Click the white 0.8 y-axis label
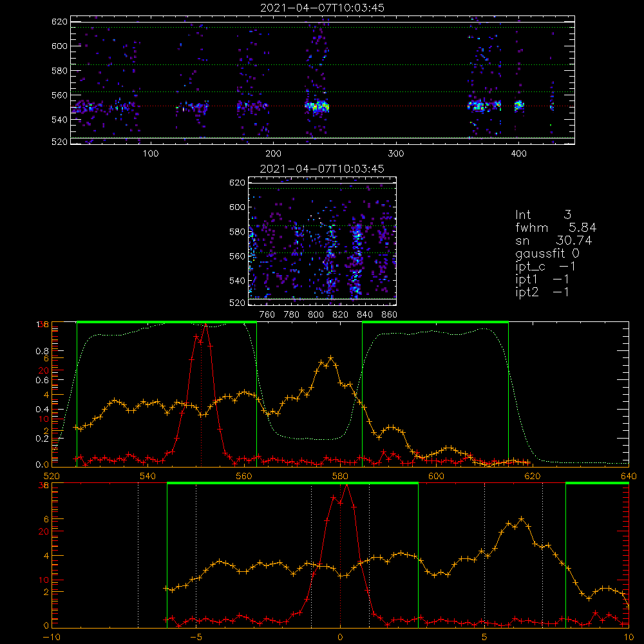The width and height of the screenshot is (644, 644). point(43,351)
